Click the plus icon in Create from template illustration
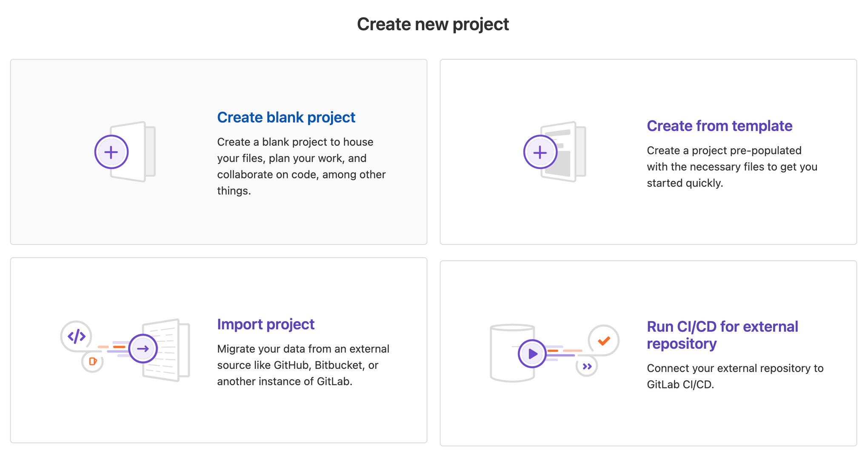 point(540,152)
